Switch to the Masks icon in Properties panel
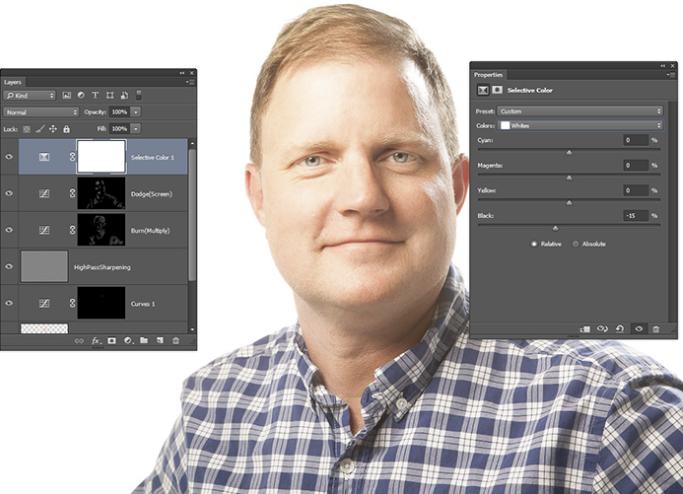This screenshot has height=494, width=683. pyautogui.click(x=497, y=90)
